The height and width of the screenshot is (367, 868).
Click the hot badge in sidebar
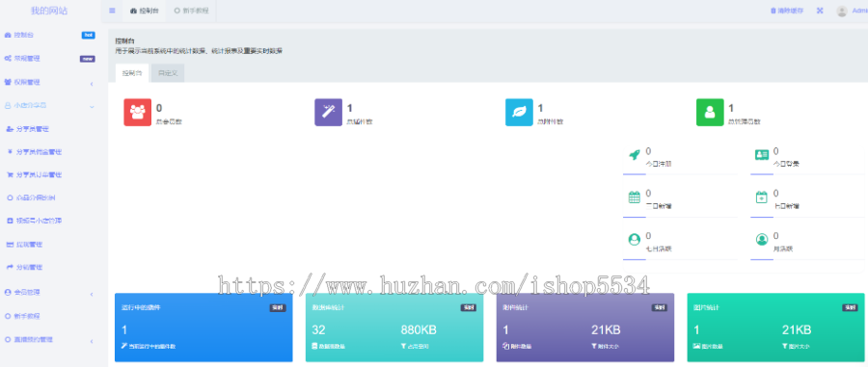click(88, 35)
